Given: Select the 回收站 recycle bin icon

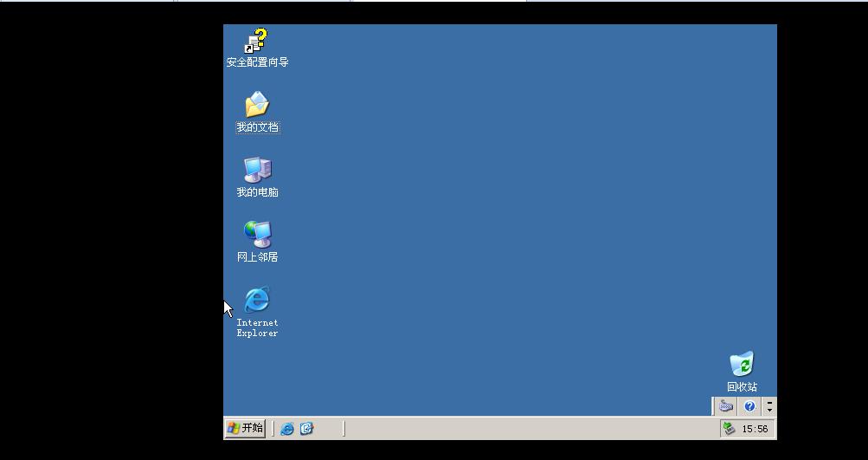Looking at the screenshot, I should [x=742, y=364].
